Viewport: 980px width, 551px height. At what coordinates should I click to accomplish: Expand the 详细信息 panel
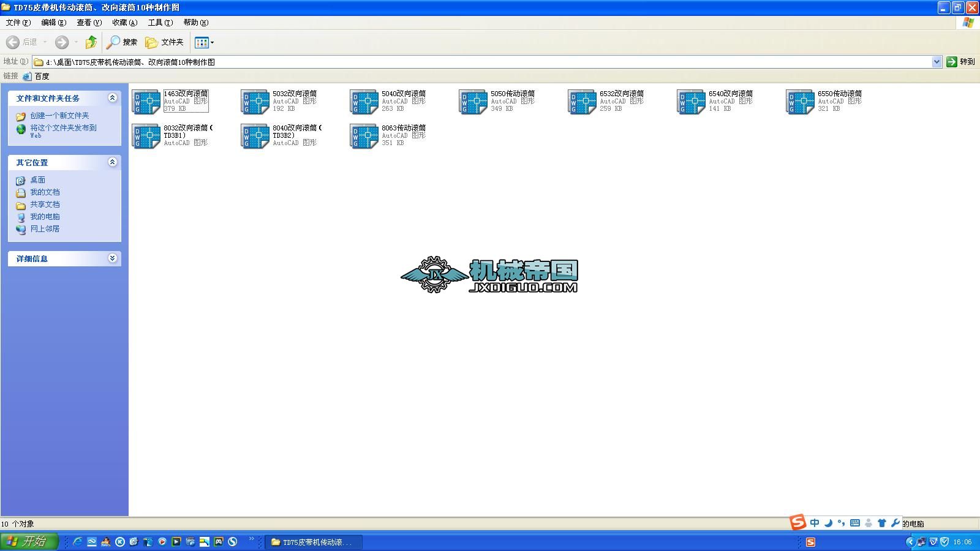112,258
